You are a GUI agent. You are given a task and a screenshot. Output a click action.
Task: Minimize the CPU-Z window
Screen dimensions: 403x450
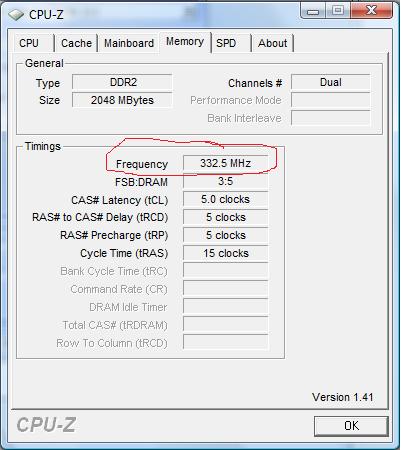313,11
